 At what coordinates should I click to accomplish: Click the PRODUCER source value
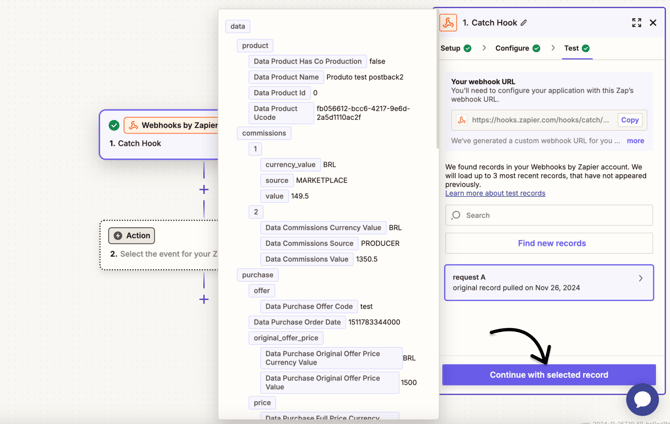point(380,244)
